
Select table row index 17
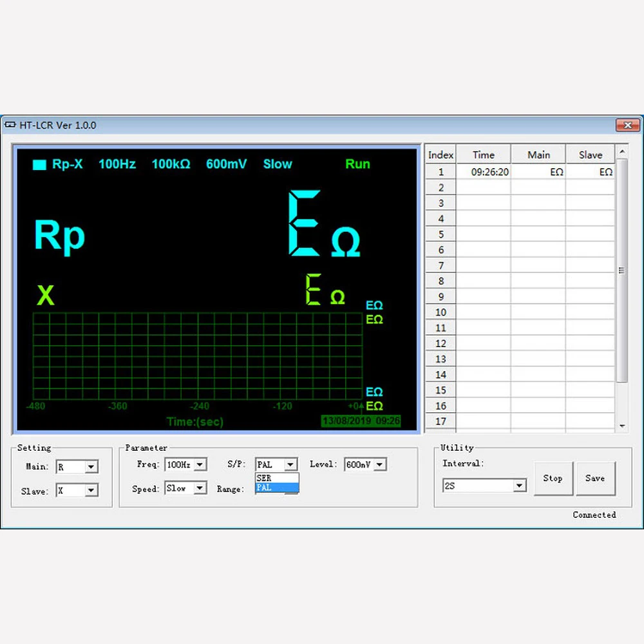tap(440, 421)
